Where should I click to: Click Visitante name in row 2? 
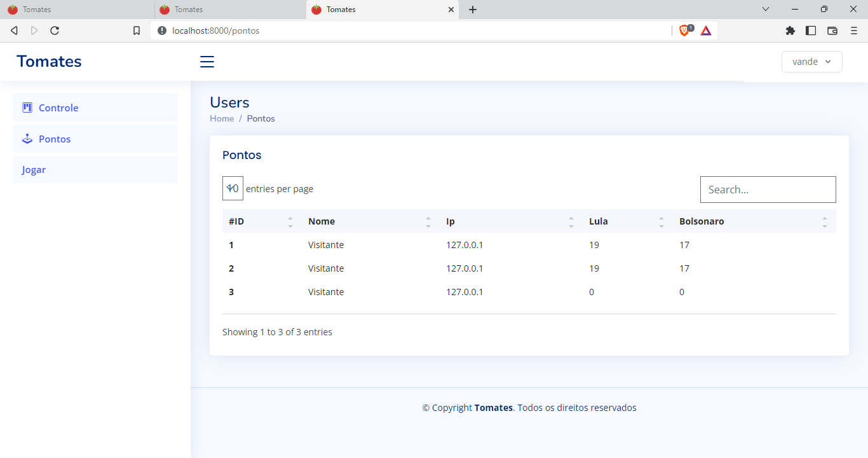[x=326, y=268]
